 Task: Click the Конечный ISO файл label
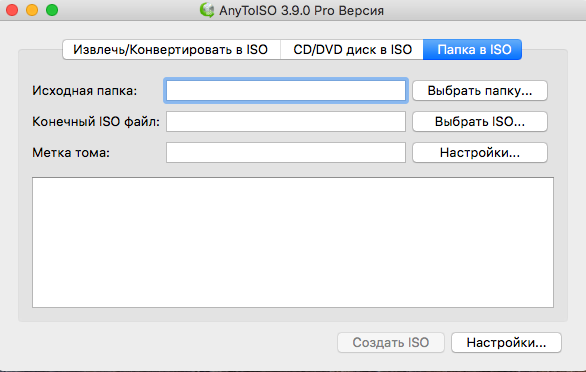click(96, 122)
